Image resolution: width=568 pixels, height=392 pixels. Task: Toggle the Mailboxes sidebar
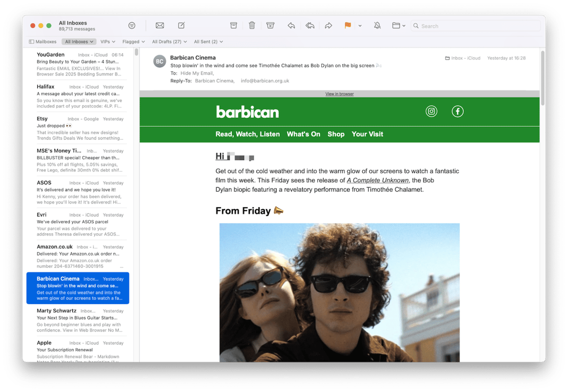[x=43, y=42]
